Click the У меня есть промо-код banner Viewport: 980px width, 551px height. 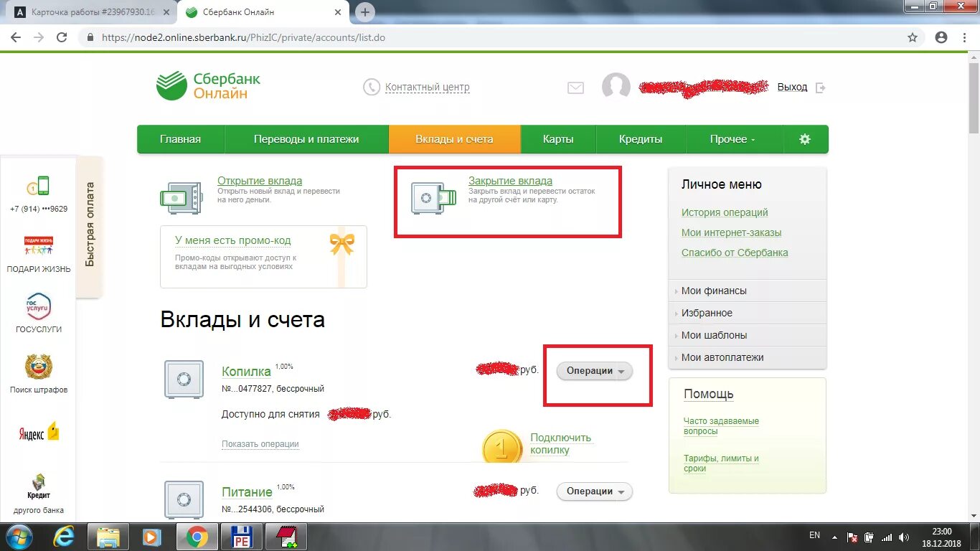pos(263,257)
